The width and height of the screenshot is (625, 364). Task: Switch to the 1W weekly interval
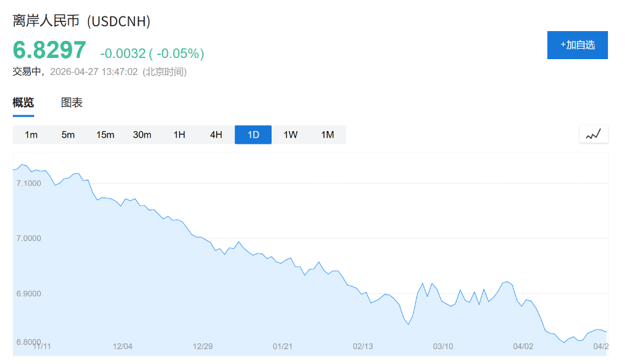click(x=291, y=135)
